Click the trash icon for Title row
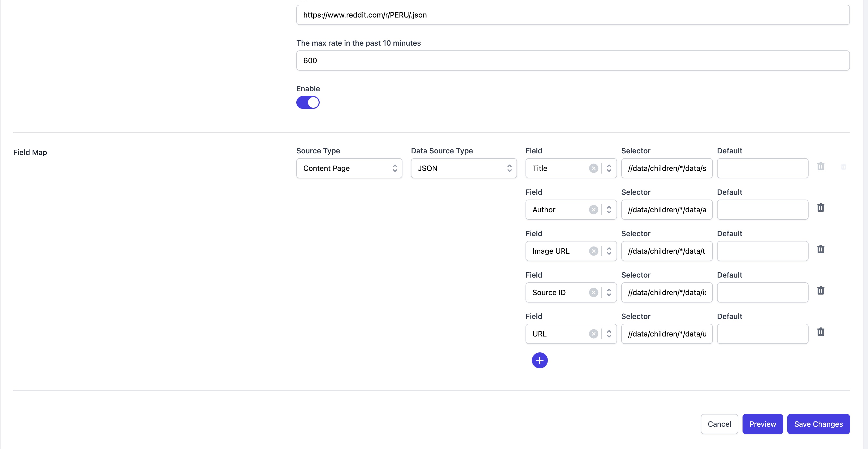 (821, 167)
